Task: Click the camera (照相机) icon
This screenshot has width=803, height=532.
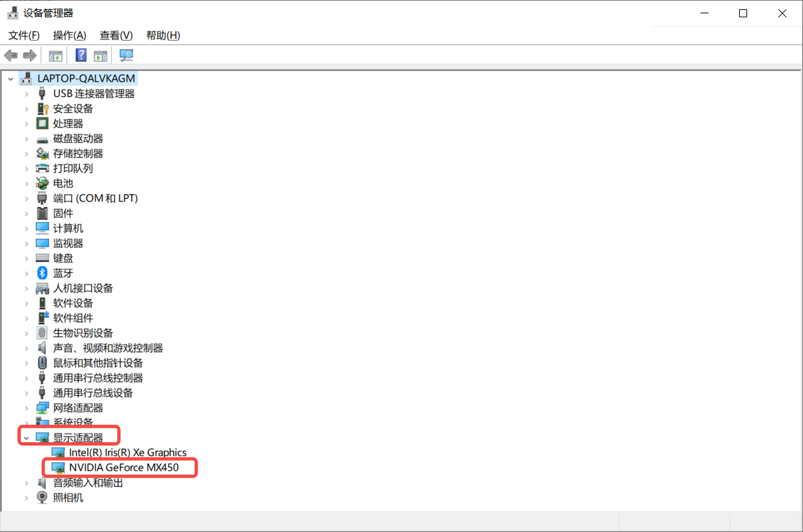Action: coord(43,497)
